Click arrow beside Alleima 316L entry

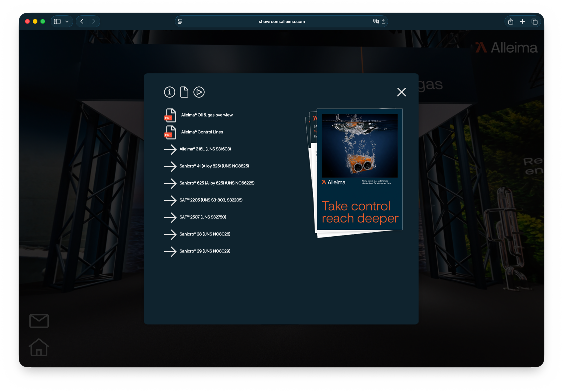[170, 149]
